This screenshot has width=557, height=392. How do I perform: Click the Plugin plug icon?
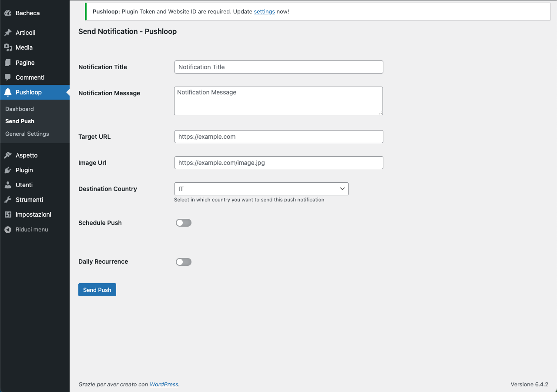(8, 170)
